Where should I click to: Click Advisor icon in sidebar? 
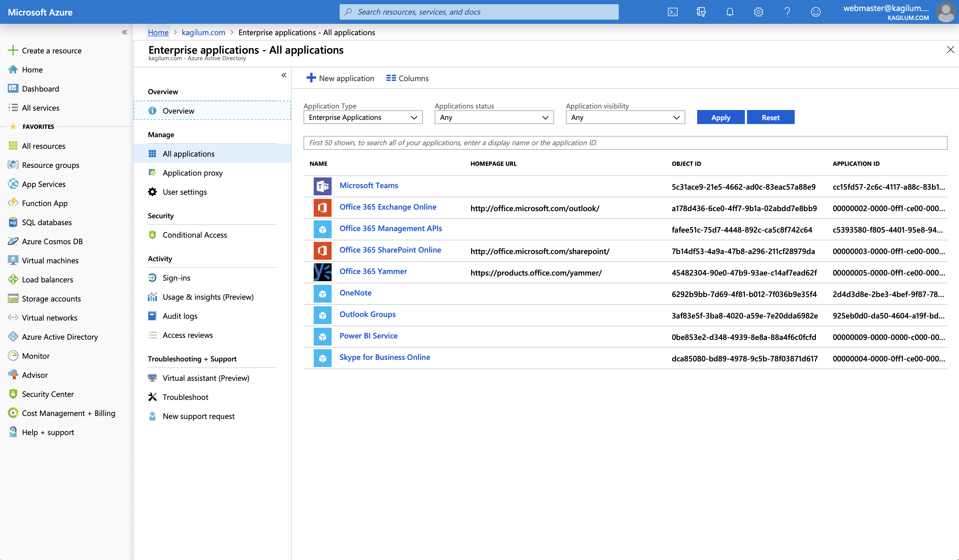coord(13,375)
